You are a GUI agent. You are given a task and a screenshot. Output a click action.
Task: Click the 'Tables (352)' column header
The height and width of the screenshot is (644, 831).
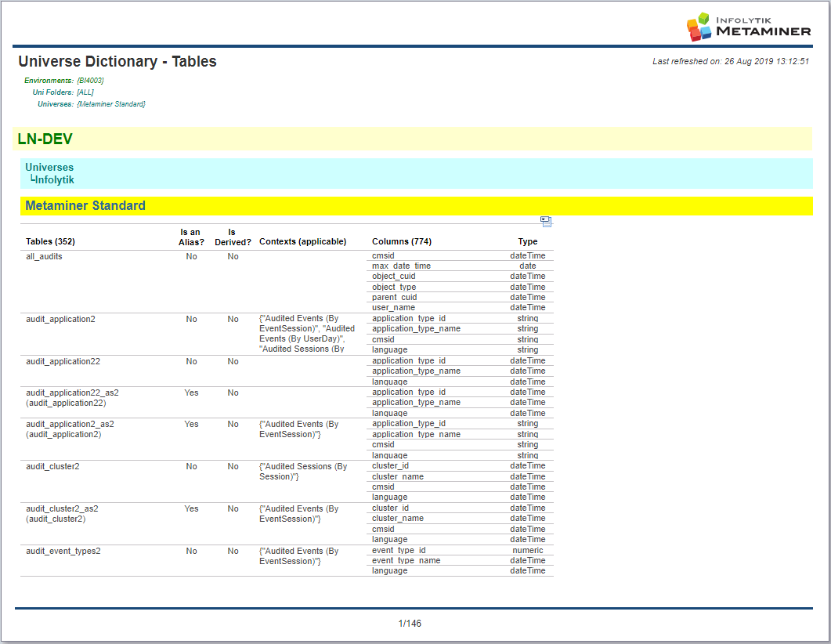(x=50, y=242)
